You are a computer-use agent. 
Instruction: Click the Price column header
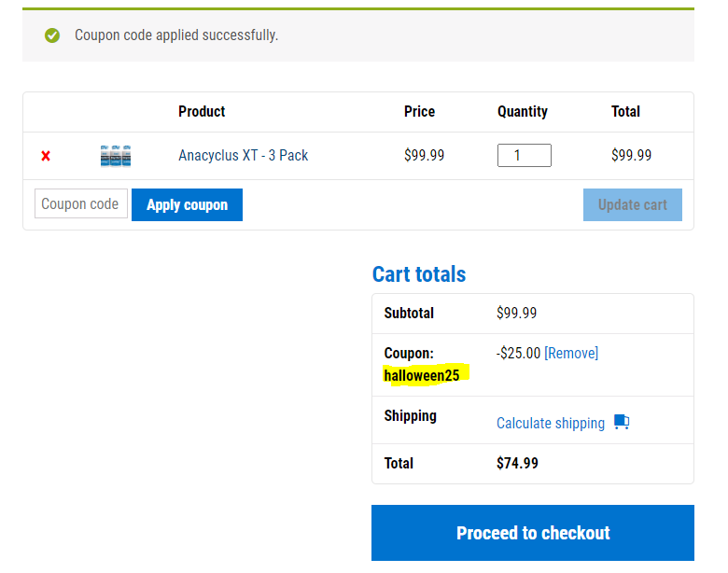coord(419,111)
